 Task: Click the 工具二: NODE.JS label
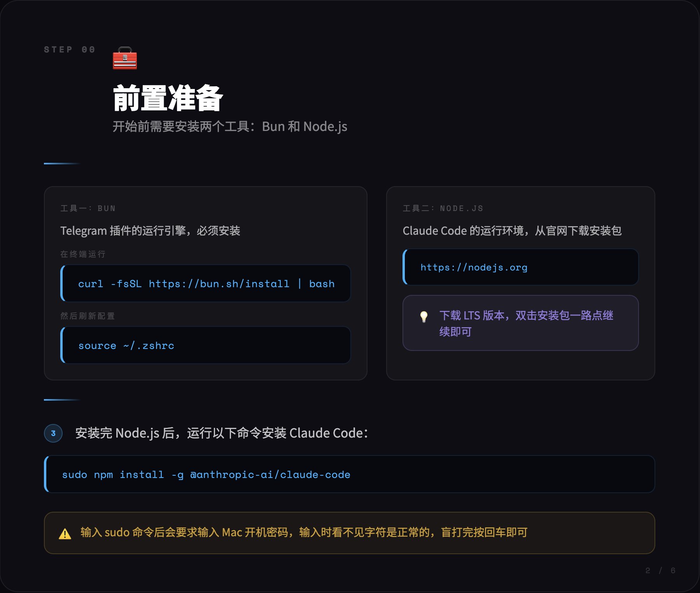(x=443, y=208)
